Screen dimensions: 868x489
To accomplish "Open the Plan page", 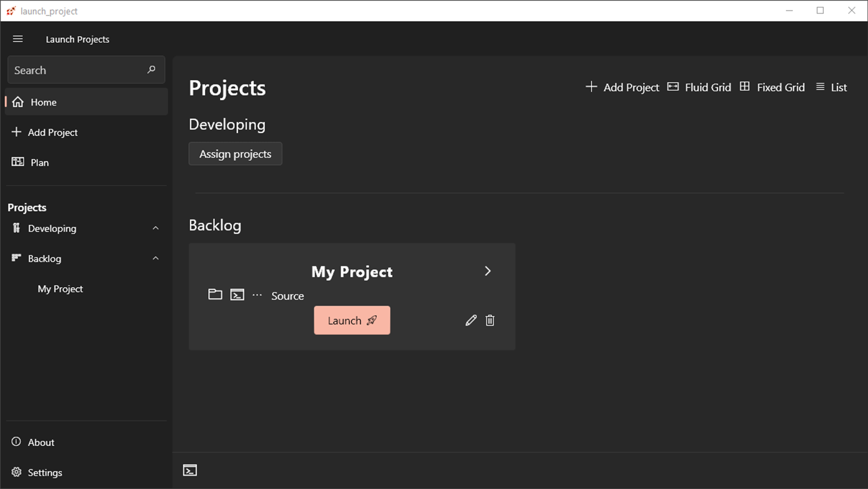I will (39, 162).
